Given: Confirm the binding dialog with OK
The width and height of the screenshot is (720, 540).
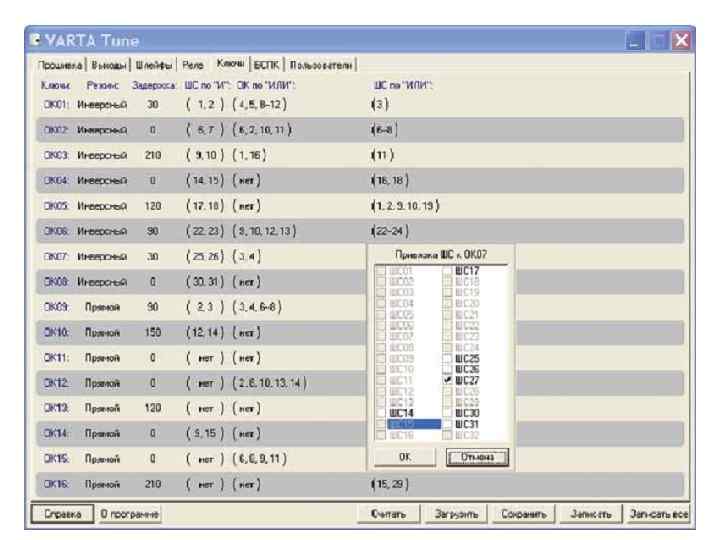Looking at the screenshot, I should [x=405, y=457].
